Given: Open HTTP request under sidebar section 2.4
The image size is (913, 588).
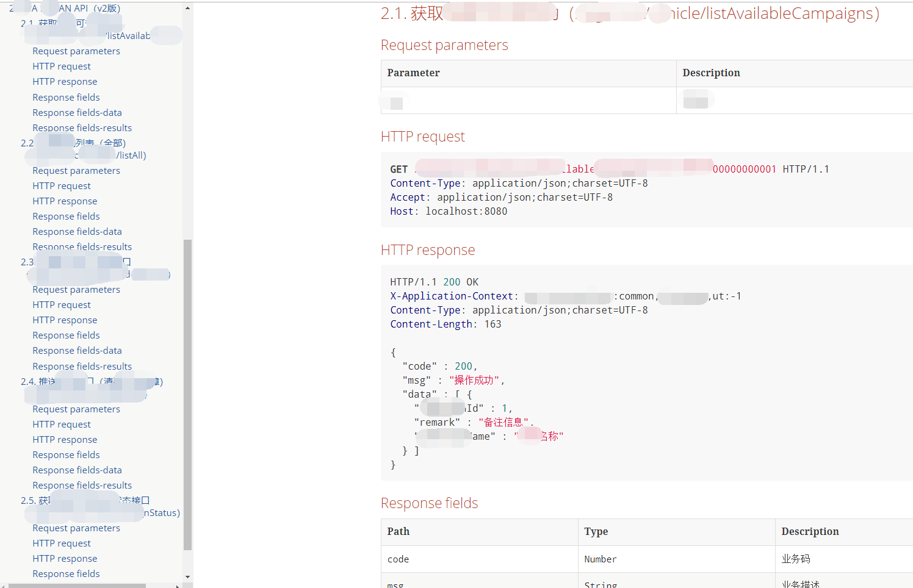Looking at the screenshot, I should coord(62,425).
